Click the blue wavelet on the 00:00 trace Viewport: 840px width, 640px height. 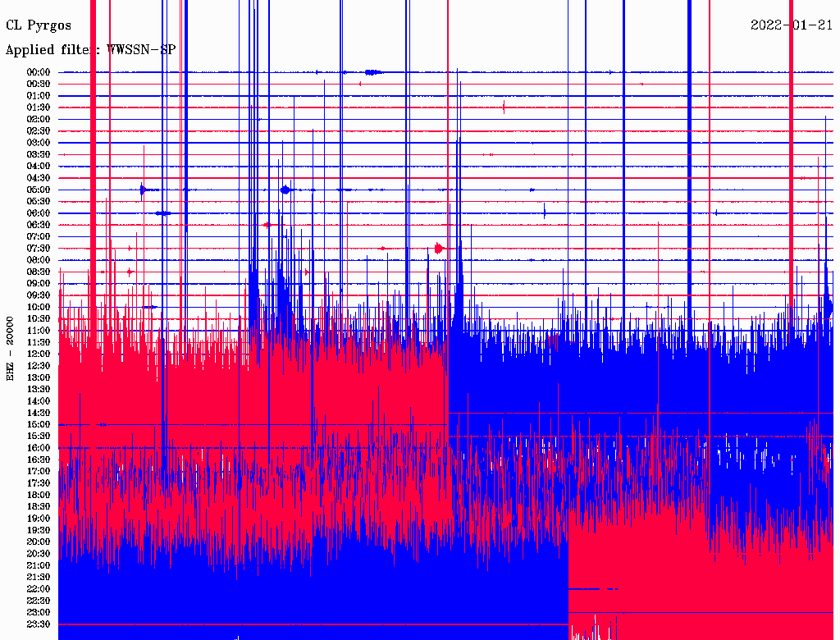tap(372, 72)
